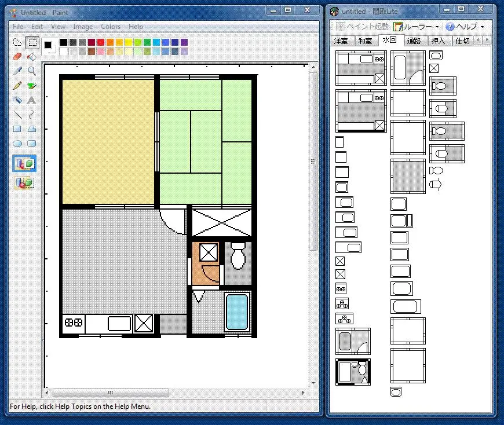504x425 pixels.
Task: Open the 通路 tab
Action: tap(414, 41)
